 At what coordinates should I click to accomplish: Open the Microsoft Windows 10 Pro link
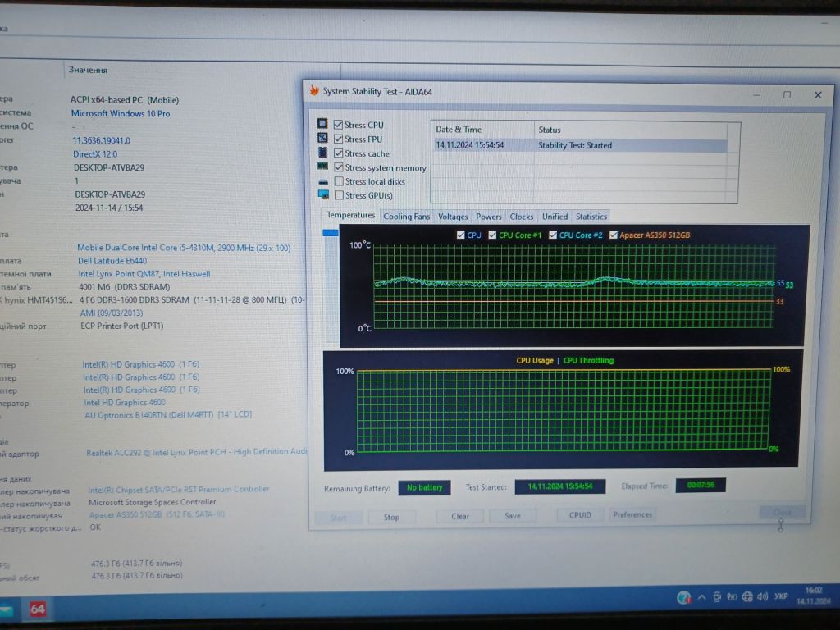coord(121,113)
